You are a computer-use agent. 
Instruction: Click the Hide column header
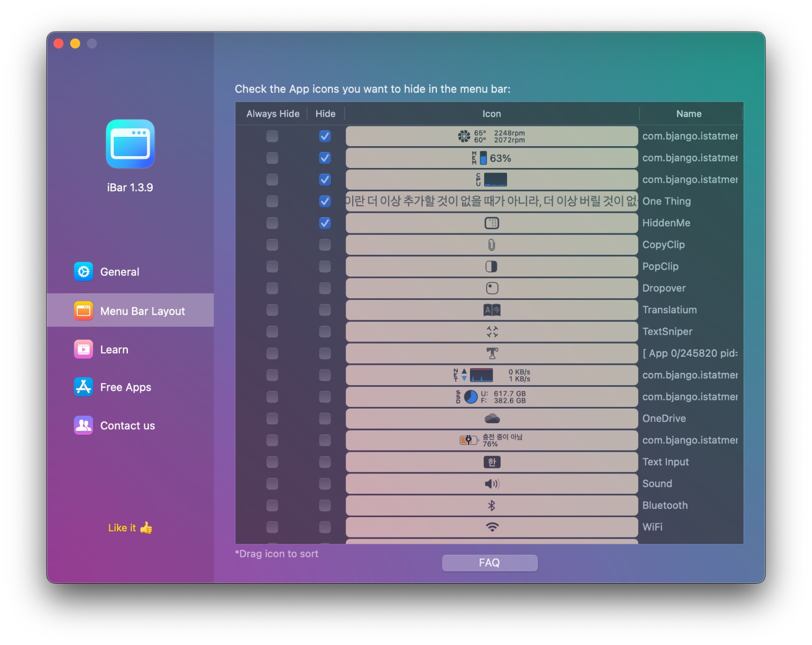click(x=325, y=114)
